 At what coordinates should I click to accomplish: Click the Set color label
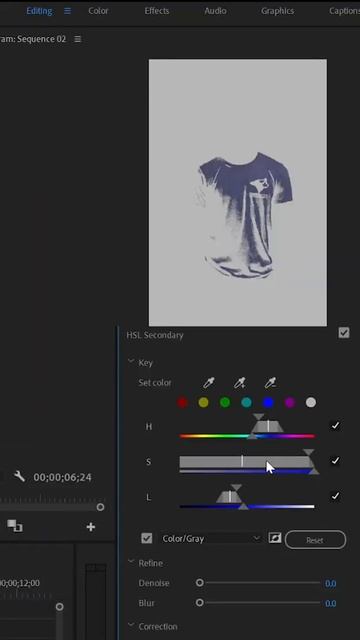[x=155, y=383]
